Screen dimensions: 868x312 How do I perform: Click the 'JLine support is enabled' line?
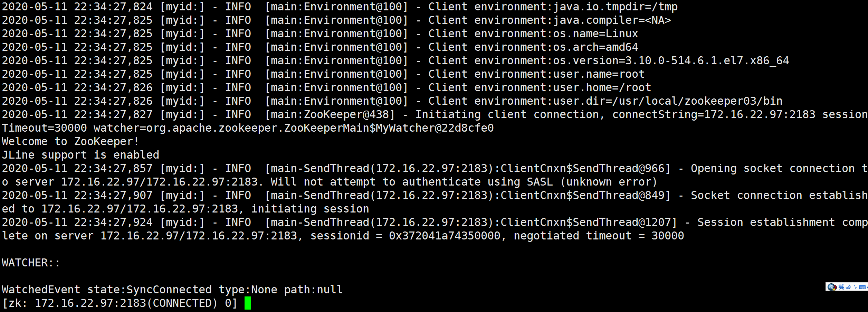tap(80, 155)
